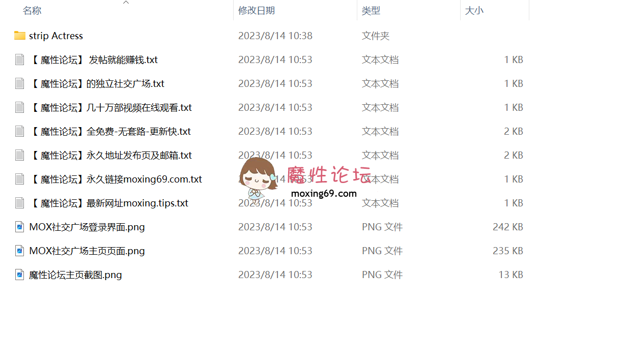
Task: Click the PNG icon for 魔性论坛主页截图.png
Action: 20,275
